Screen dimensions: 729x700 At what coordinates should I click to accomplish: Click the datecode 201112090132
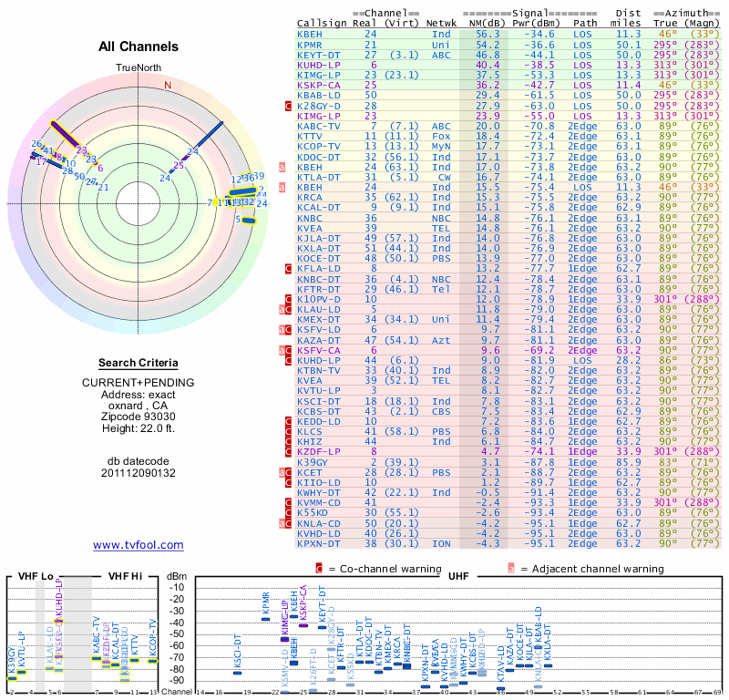[x=139, y=473]
